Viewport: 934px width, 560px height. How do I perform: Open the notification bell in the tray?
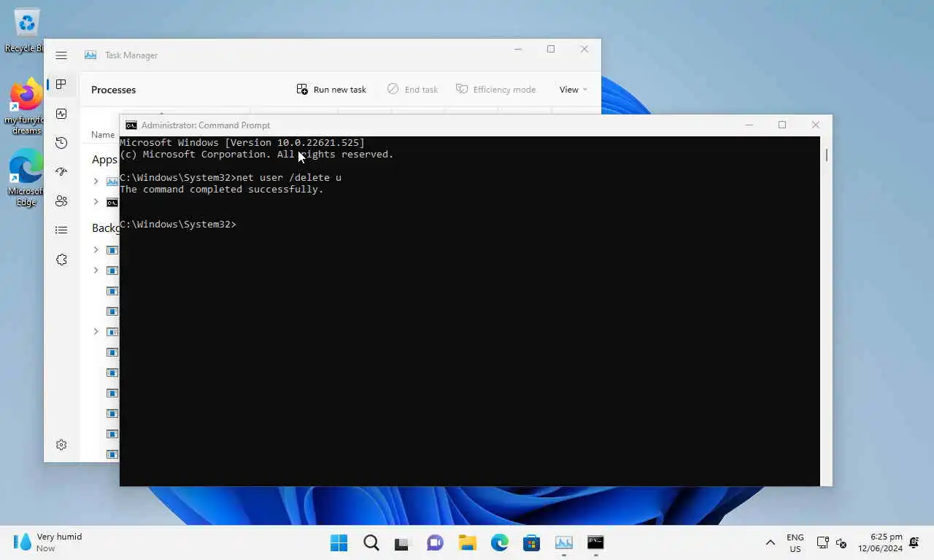pos(914,542)
